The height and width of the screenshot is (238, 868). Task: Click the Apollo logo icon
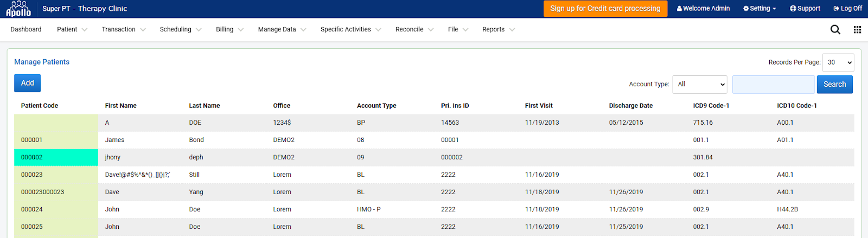18,9
